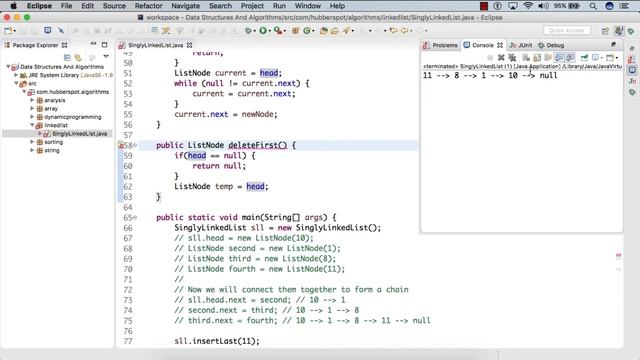Click the Open Perspective icon
Image resolution: width=640 pixels, height=360 pixels.
(x=605, y=31)
